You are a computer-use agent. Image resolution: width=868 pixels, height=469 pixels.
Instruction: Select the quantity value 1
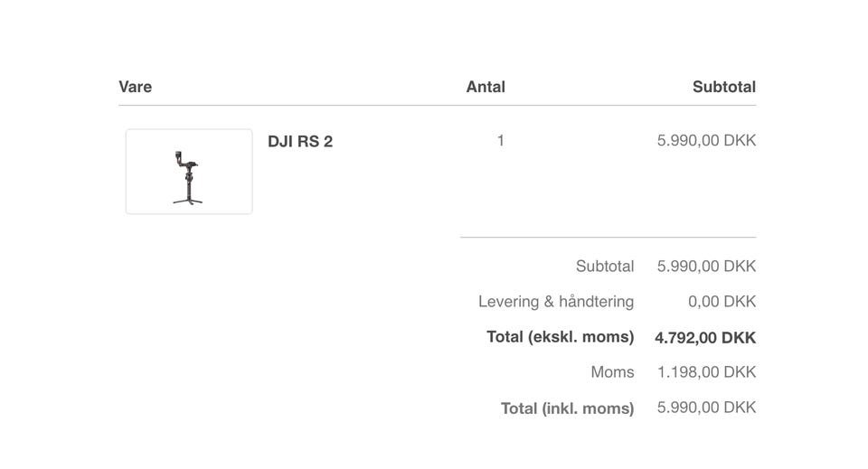500,141
